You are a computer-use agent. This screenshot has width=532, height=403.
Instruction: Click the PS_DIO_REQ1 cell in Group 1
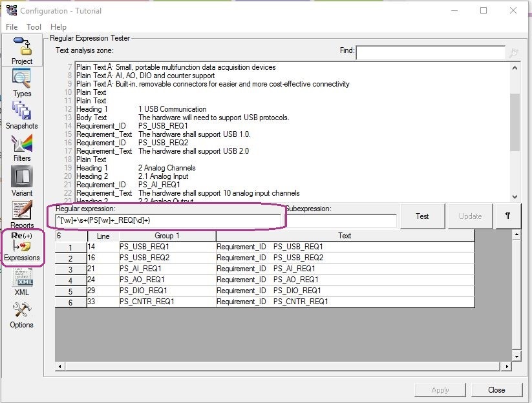[x=167, y=291]
